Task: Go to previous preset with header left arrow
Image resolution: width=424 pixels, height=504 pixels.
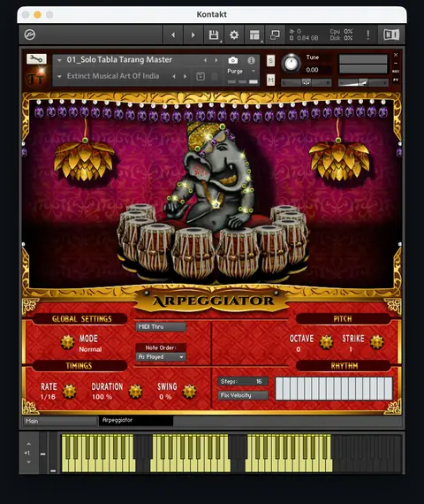Action: [x=173, y=34]
